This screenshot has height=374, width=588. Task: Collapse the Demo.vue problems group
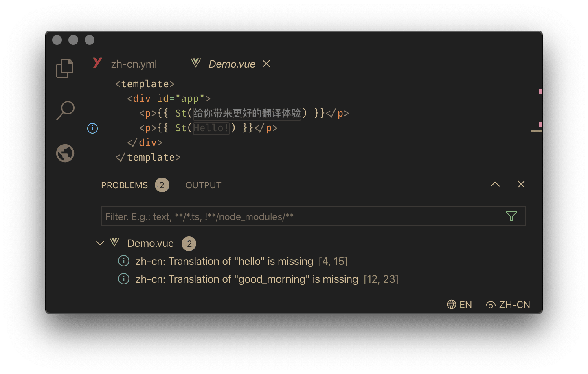(100, 243)
